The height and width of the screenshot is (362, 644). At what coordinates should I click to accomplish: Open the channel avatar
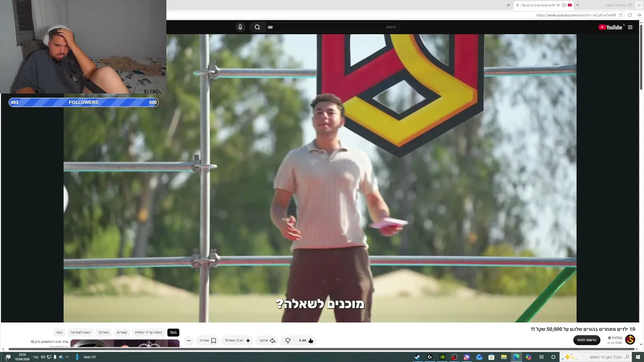click(x=630, y=340)
